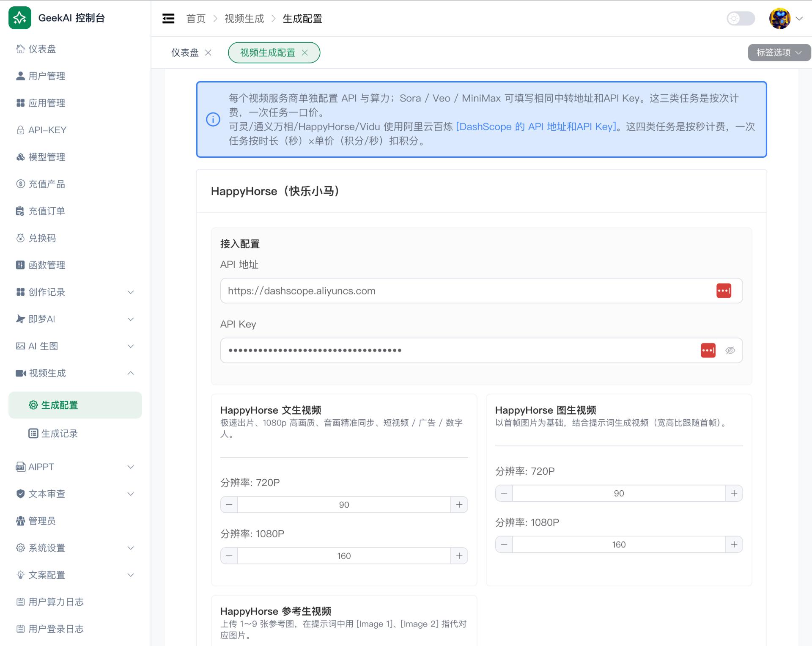Open 函数管理 in the sidebar
The height and width of the screenshot is (646, 812).
click(75, 265)
